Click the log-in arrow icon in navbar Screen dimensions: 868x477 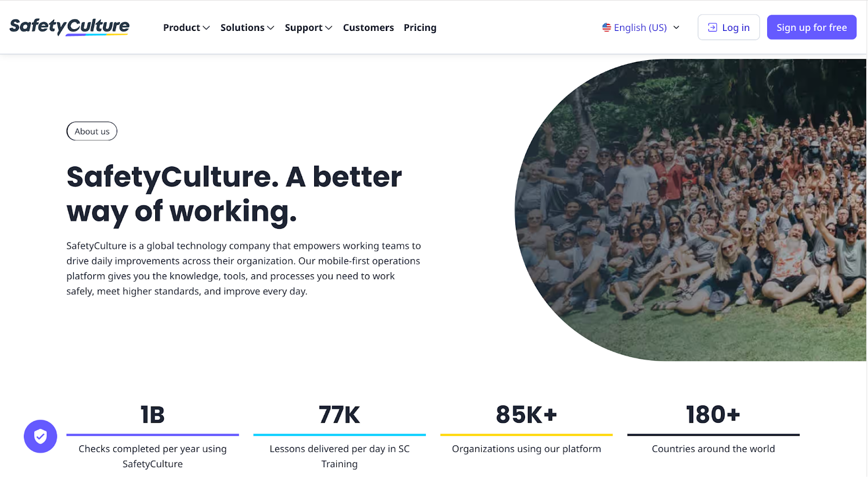(x=712, y=27)
